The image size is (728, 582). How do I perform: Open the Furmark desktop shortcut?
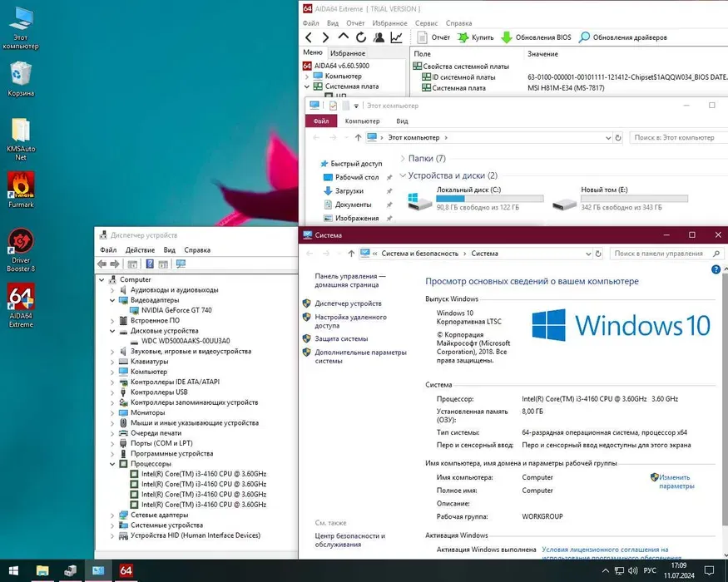coord(21,190)
